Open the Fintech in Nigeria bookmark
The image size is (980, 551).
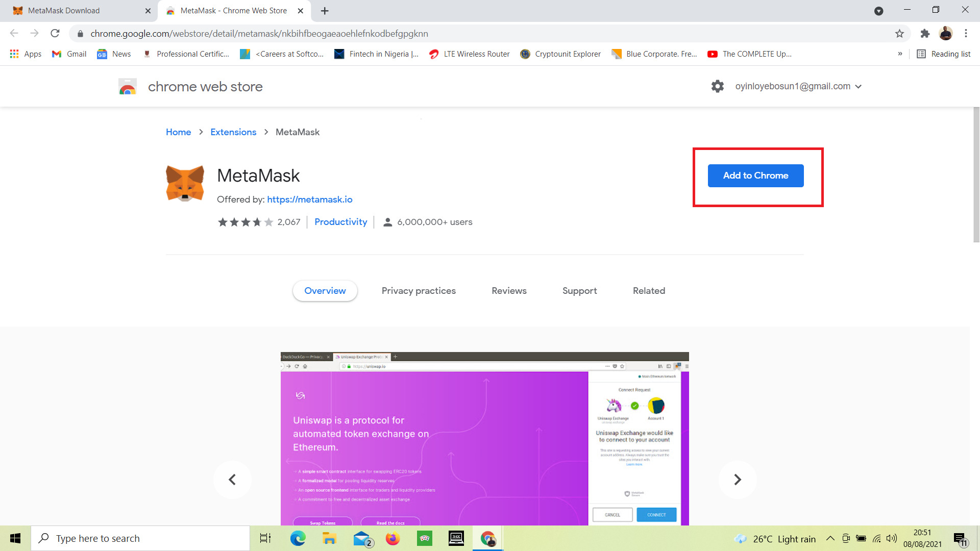coord(376,54)
